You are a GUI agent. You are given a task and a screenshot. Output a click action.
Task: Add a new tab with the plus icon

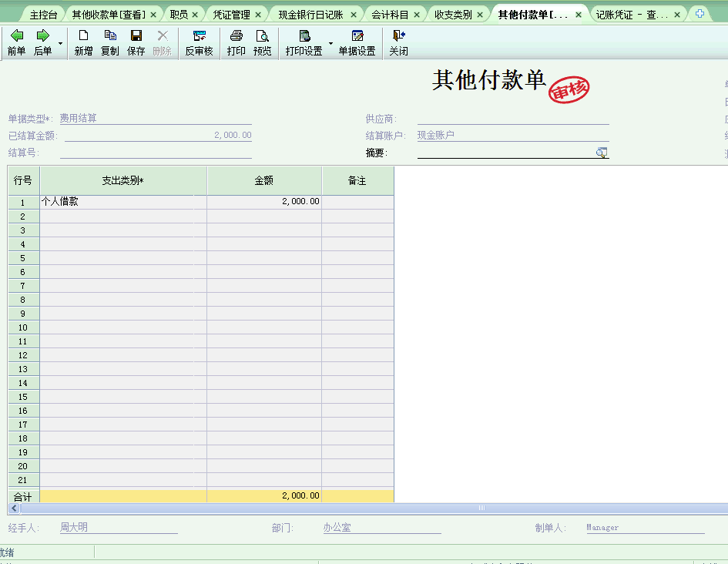(x=699, y=14)
